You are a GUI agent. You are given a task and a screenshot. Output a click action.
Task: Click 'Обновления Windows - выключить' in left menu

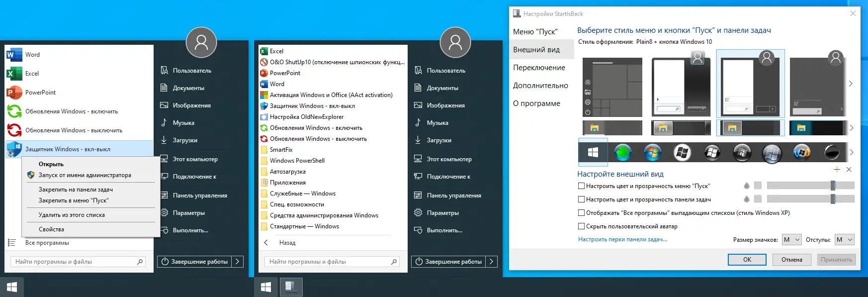tap(79, 130)
